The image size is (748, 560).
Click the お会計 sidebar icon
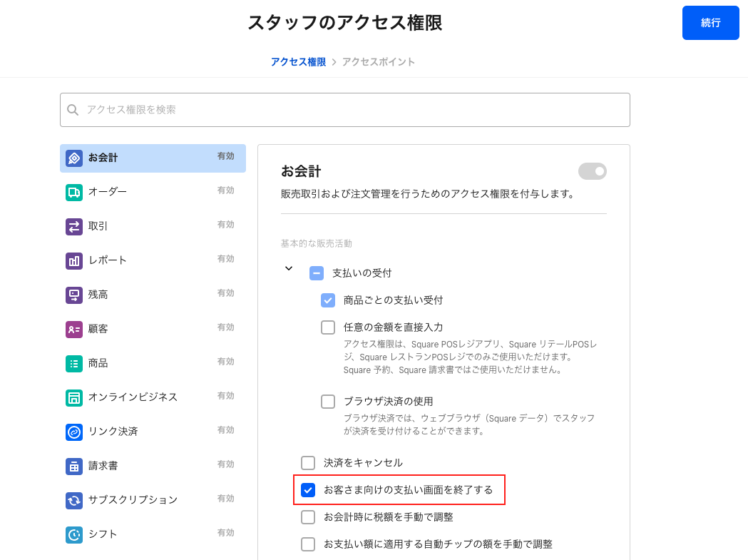pyautogui.click(x=74, y=158)
